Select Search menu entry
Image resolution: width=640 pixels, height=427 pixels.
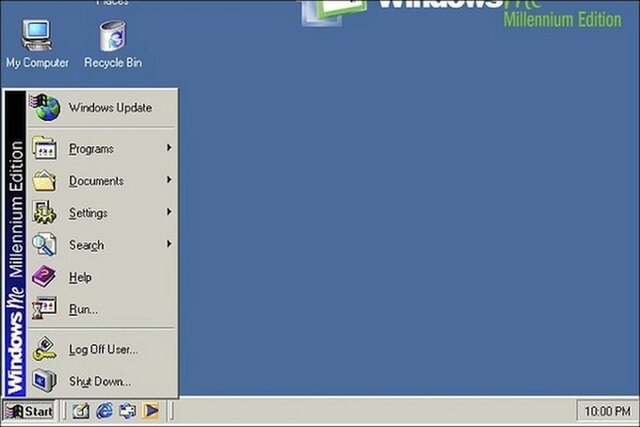(101, 245)
